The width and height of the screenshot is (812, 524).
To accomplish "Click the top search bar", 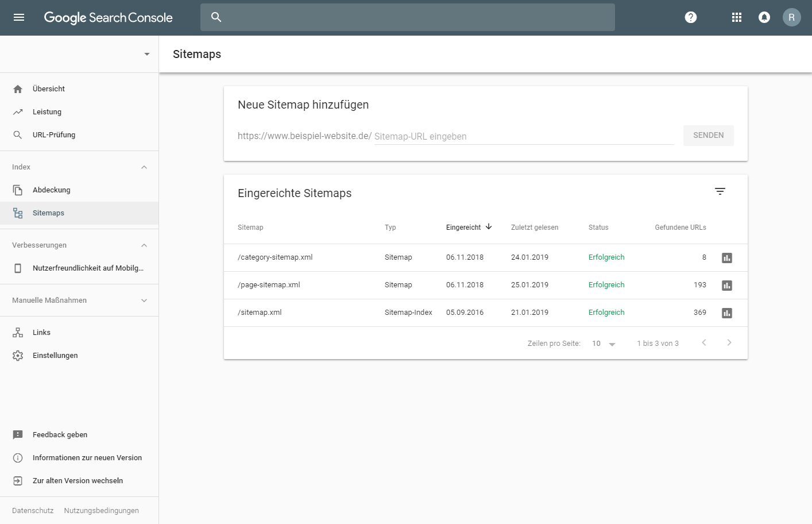I will click(408, 17).
